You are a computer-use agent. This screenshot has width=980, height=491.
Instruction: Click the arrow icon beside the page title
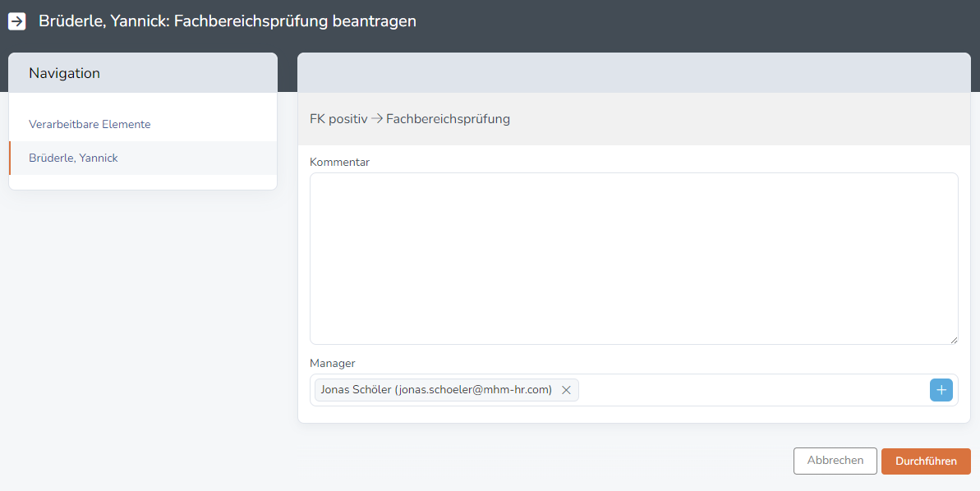click(x=17, y=21)
